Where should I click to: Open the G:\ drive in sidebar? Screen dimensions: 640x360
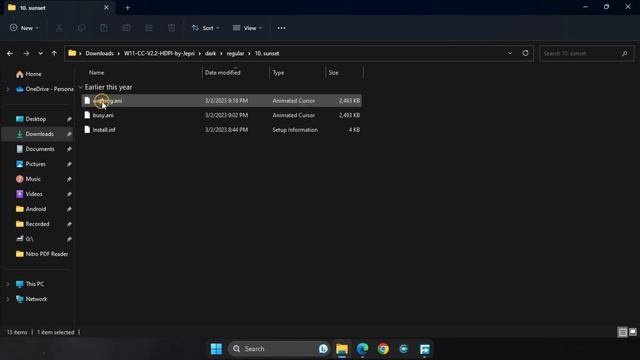[x=24, y=239]
